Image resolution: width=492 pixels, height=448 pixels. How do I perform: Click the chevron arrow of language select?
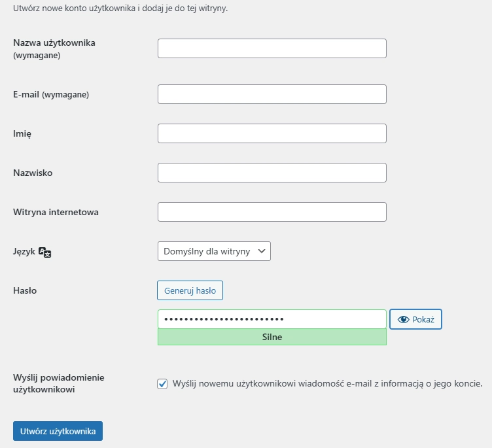pos(262,251)
